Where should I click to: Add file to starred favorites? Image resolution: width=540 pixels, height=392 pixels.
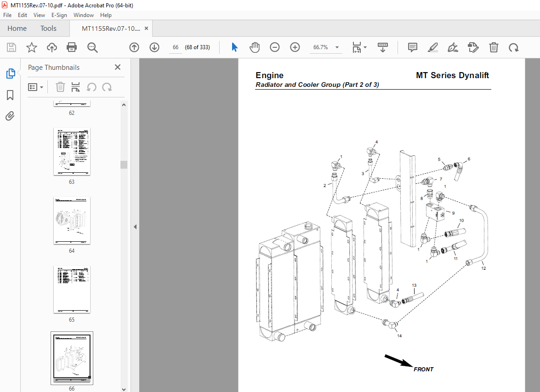[32, 47]
